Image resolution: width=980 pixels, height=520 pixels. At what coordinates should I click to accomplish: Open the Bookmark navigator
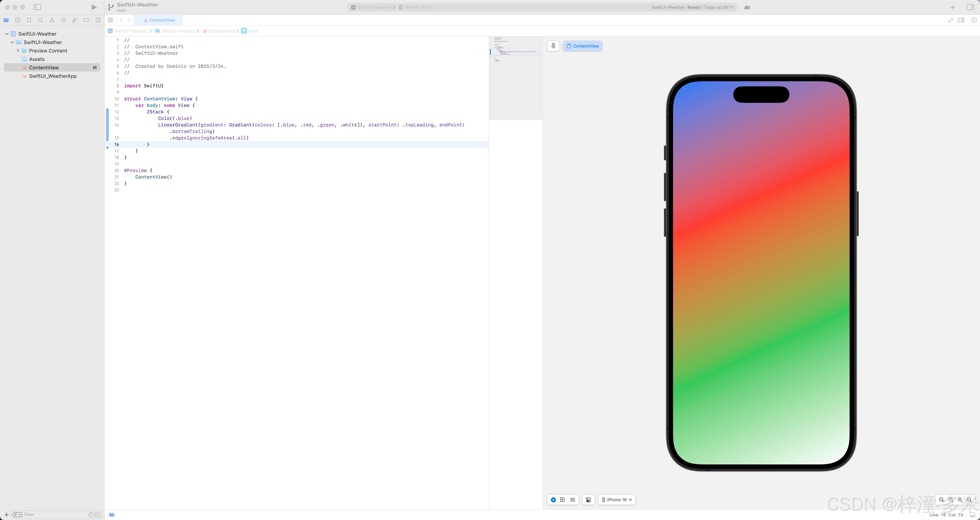point(29,20)
